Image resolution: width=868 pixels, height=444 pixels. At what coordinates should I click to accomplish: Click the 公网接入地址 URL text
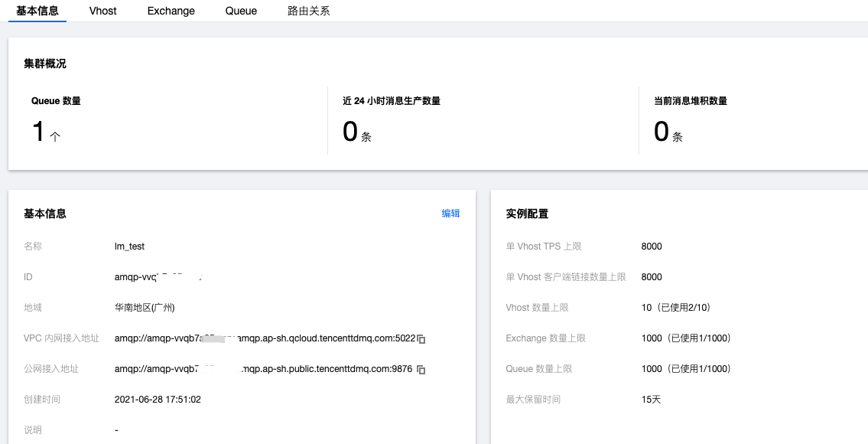(x=263, y=369)
